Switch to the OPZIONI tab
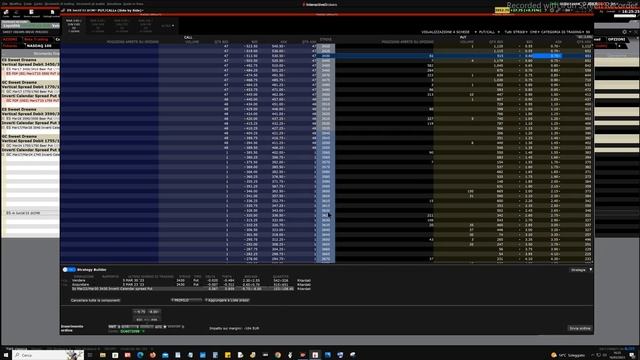This screenshot has width=640, height=360. [x=616, y=40]
